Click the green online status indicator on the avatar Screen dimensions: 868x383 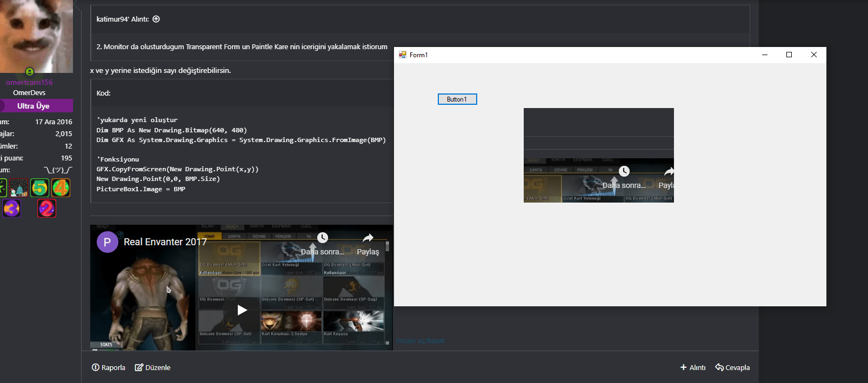[x=30, y=71]
